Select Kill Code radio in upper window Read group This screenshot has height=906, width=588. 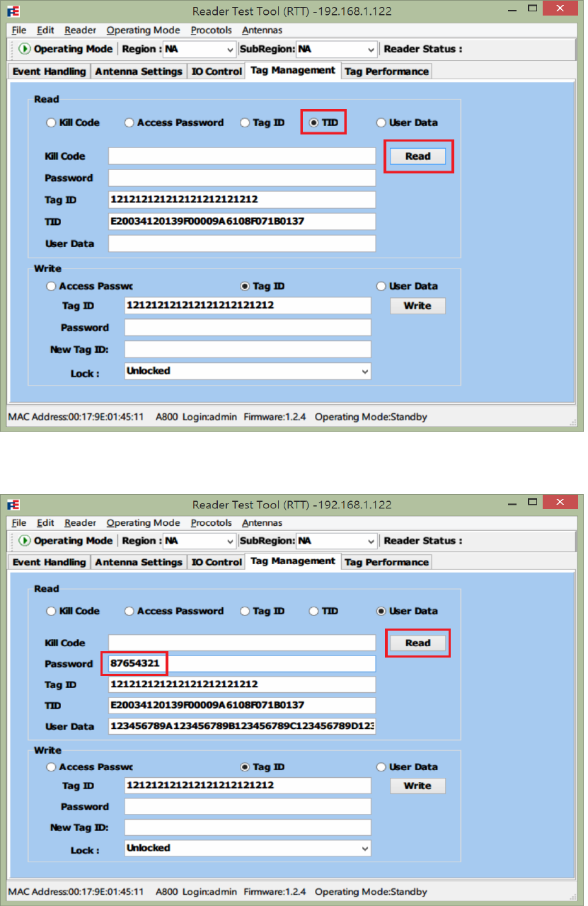click(x=51, y=122)
